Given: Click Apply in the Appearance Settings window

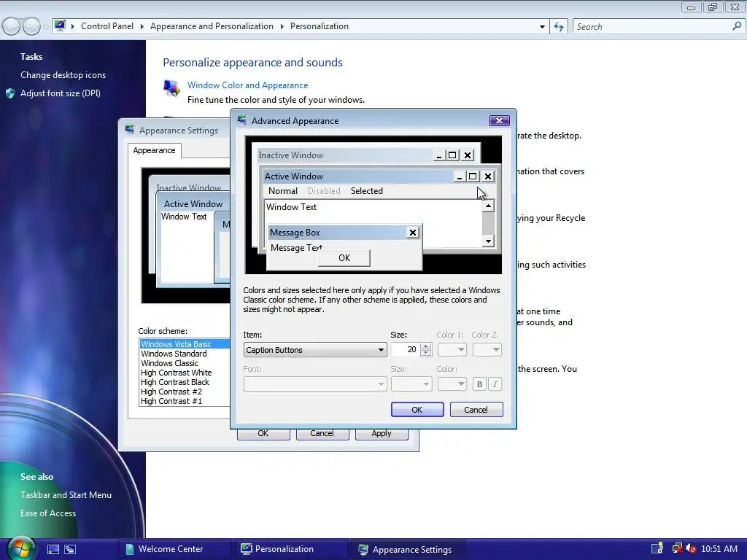Looking at the screenshot, I should click(x=382, y=434).
